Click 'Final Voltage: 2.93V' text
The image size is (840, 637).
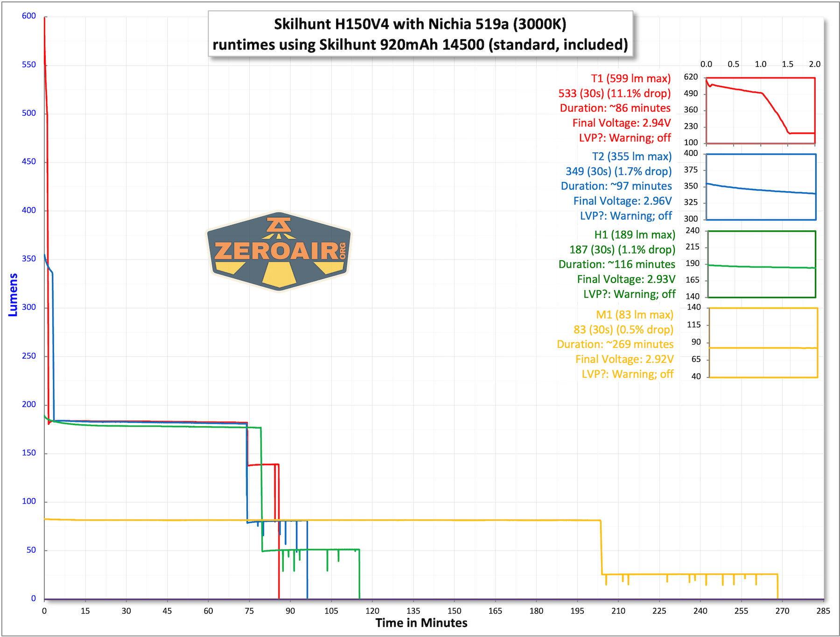pos(626,279)
